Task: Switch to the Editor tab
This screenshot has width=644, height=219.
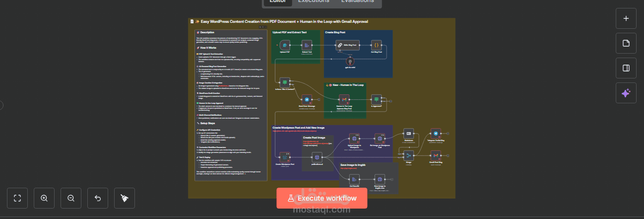Action: 277,1
